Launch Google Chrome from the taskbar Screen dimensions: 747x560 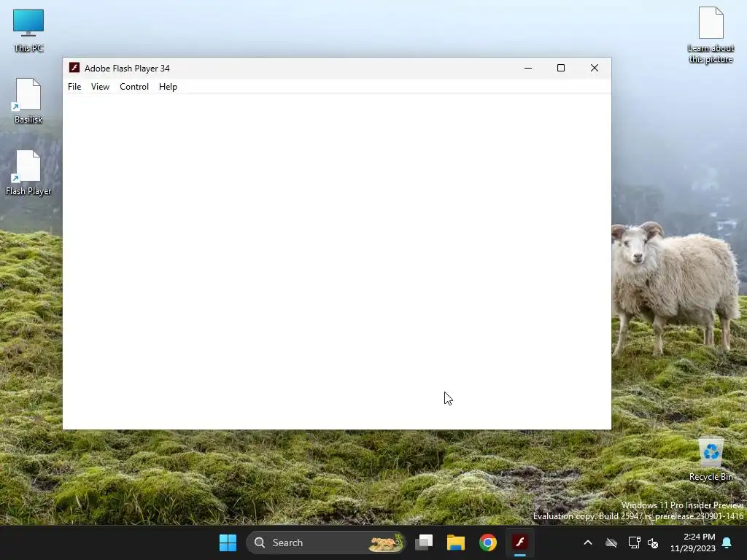click(x=488, y=542)
